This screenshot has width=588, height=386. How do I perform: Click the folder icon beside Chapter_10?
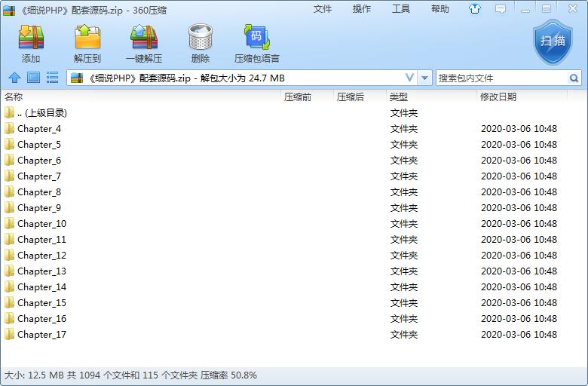(9, 224)
